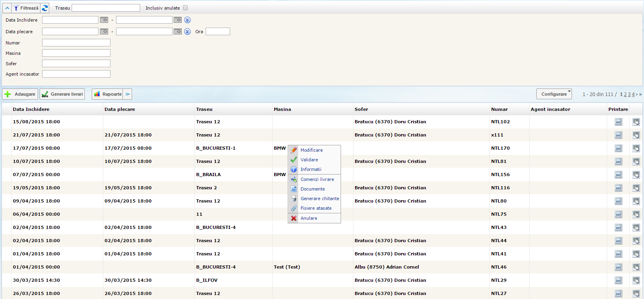Viewport: 644px width, 299px height.
Task: Collapse the filter panel with up arrow
Action: tap(7, 8)
